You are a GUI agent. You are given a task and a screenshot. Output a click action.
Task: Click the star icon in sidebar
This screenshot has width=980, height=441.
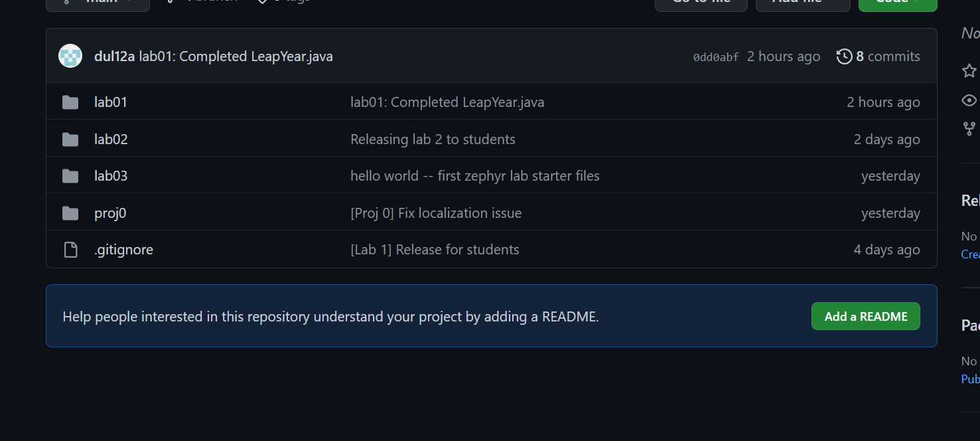(969, 70)
